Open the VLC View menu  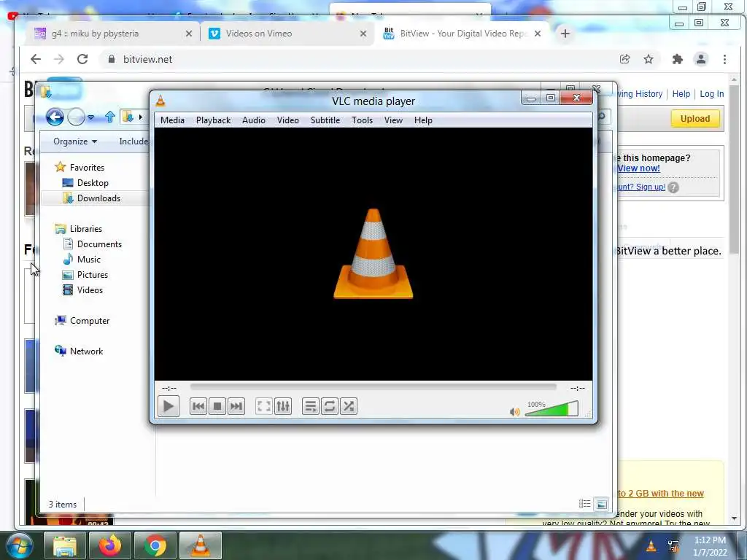point(393,120)
